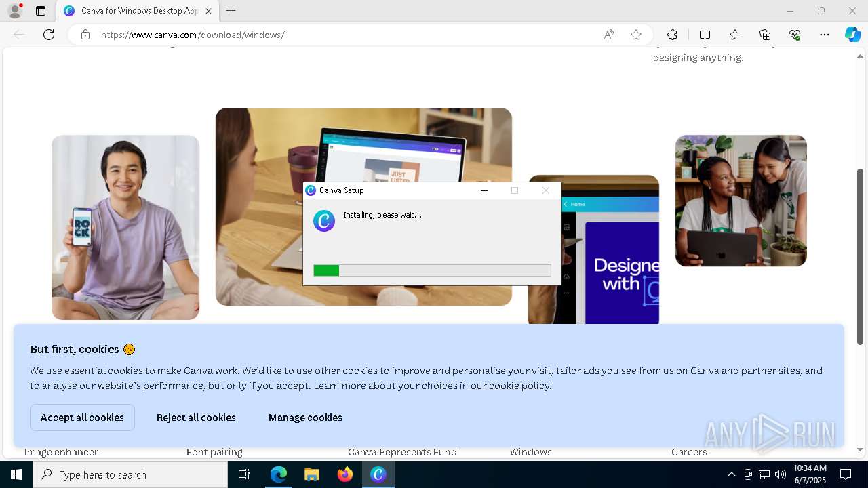Open the Windows footer link
This screenshot has width=868, height=488.
(x=531, y=452)
